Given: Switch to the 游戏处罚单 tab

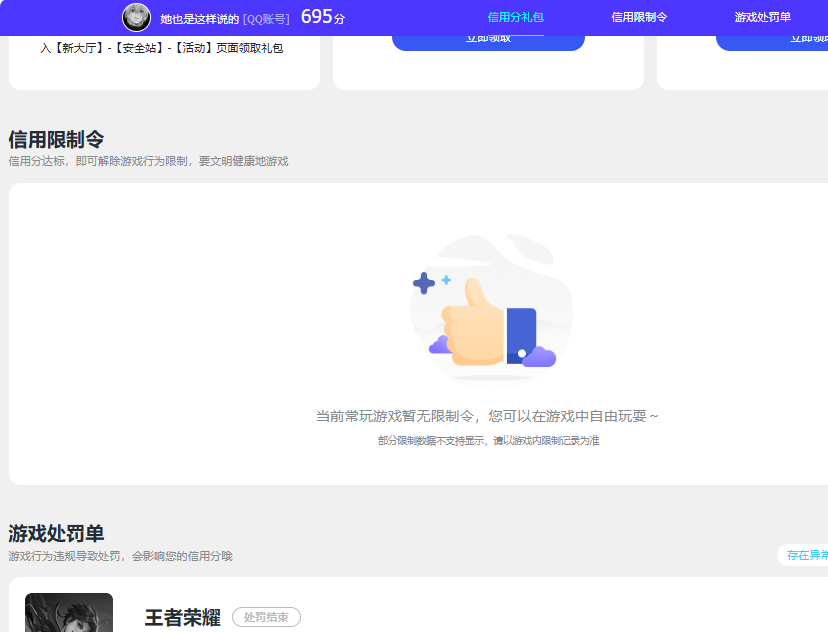Looking at the screenshot, I should click(766, 17).
